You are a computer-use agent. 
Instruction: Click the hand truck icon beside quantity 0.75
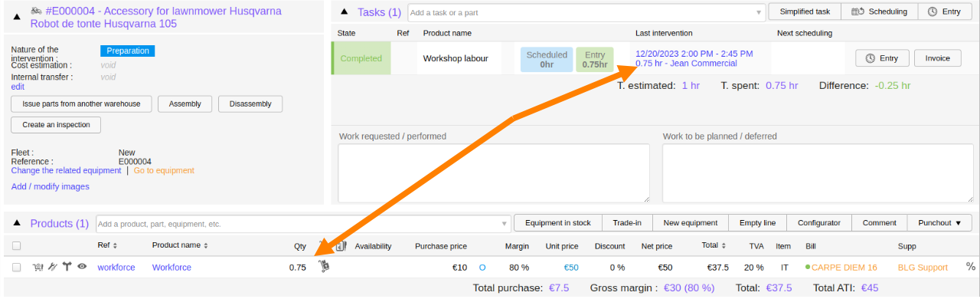click(x=325, y=267)
